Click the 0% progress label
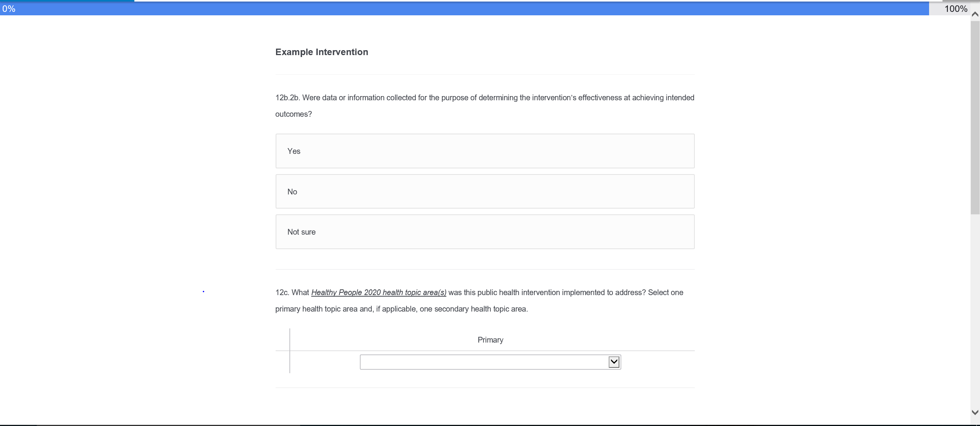Image resolution: width=980 pixels, height=426 pixels. click(x=8, y=9)
